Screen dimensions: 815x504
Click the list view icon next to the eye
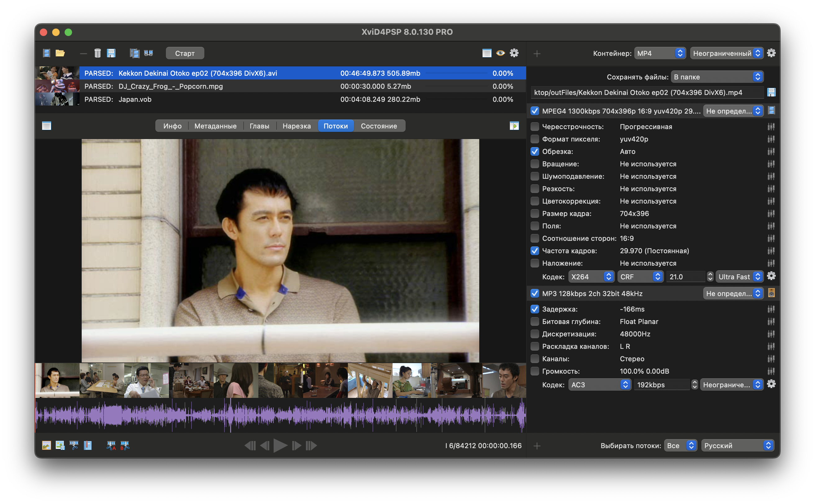487,53
